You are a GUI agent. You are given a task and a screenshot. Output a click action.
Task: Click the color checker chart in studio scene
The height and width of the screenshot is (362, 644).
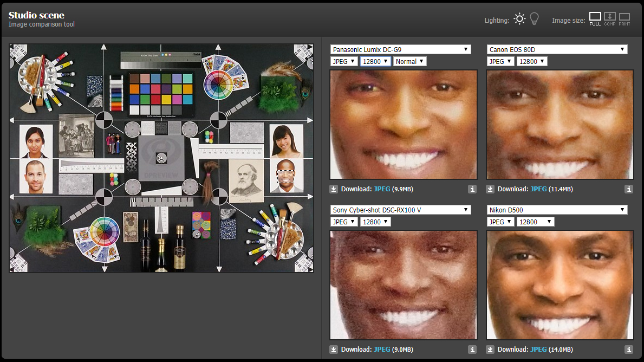pos(161,94)
